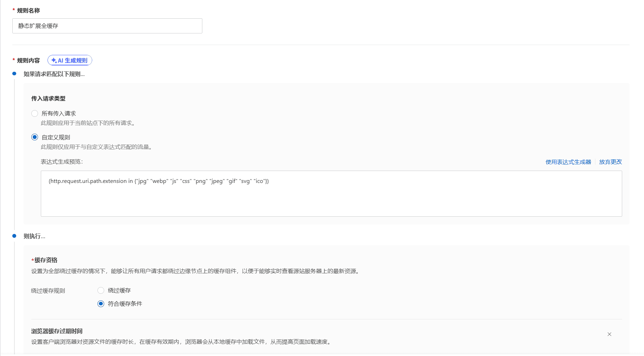Screen dimensions: 644x356
Task: Remove 浏览器缓存过期时间 section with X icon
Action: click(609, 334)
